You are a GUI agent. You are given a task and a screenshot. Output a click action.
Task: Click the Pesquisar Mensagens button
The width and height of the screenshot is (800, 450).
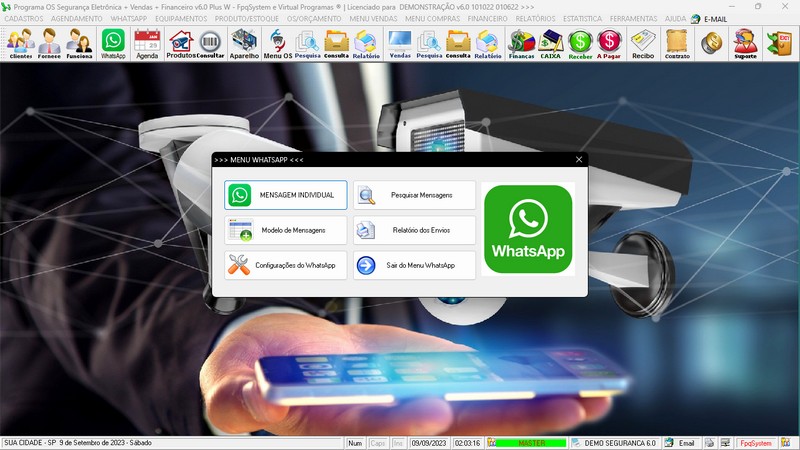414,195
